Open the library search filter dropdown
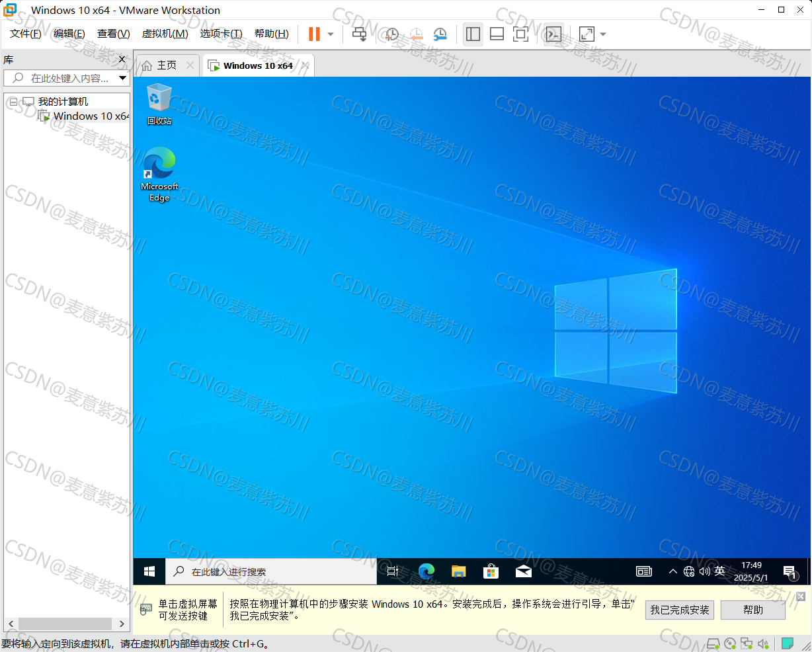The height and width of the screenshot is (652, 812). point(122,78)
